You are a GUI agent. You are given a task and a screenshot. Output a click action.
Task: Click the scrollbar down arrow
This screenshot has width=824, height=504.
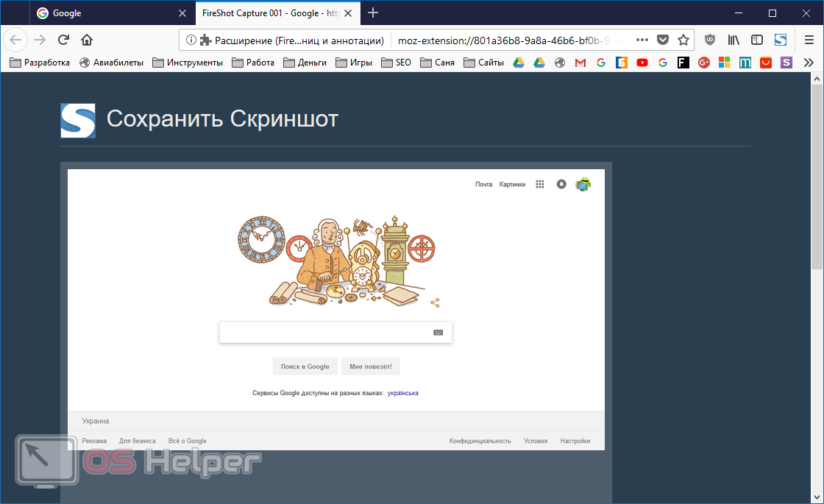click(x=817, y=497)
